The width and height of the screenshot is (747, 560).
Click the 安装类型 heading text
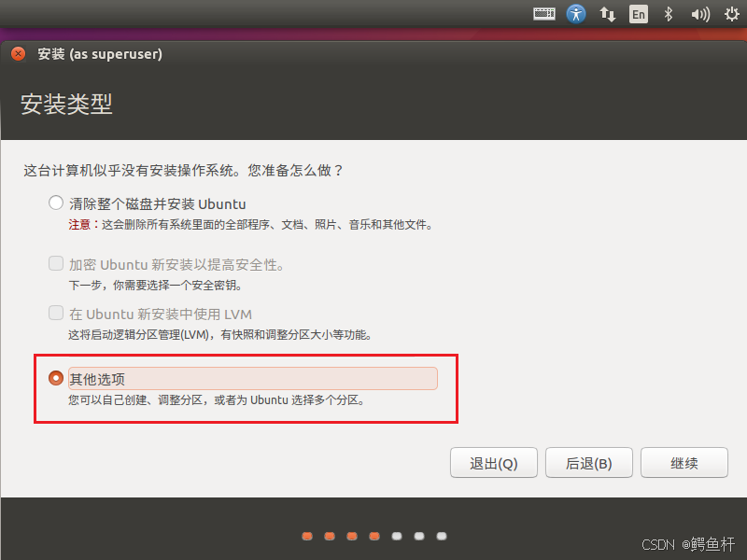(66, 104)
